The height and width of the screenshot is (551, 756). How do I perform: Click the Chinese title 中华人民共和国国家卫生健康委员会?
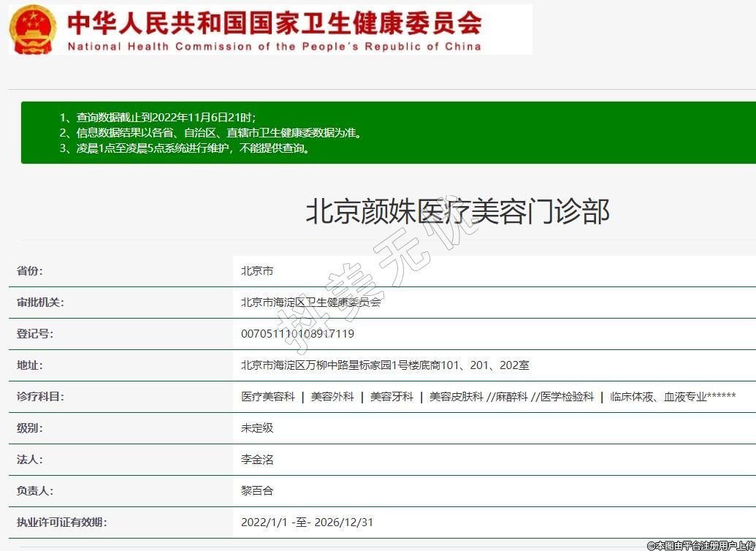point(274,23)
